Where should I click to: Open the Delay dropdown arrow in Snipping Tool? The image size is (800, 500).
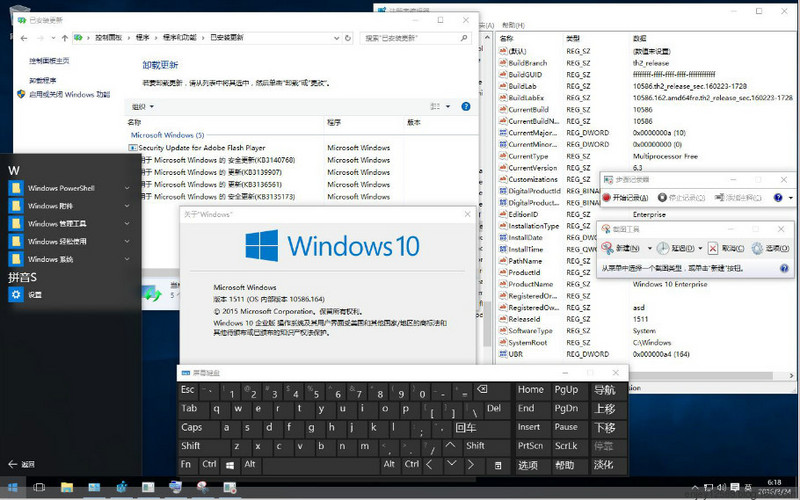[700, 248]
